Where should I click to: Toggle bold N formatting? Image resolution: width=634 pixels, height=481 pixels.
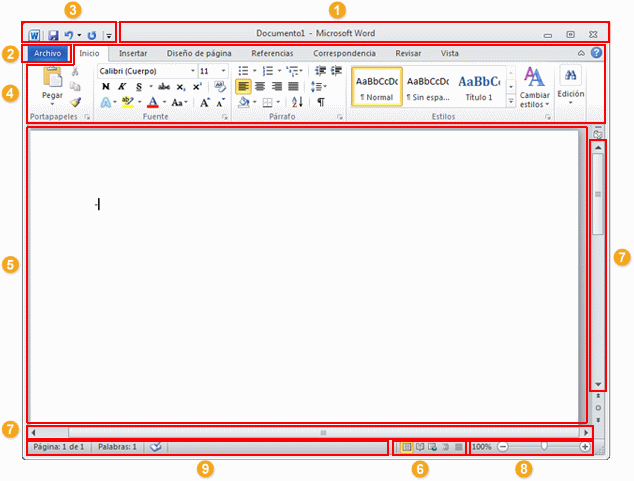click(106, 86)
